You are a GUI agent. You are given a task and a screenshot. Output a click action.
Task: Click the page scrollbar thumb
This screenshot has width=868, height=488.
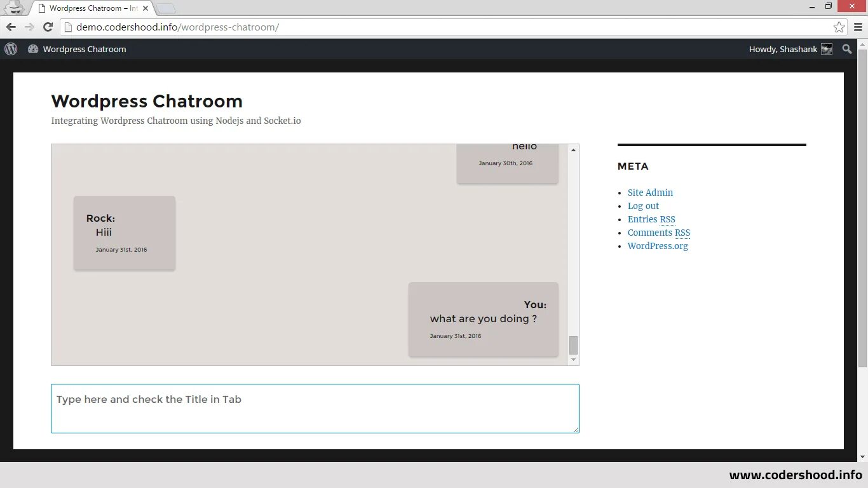862,210
